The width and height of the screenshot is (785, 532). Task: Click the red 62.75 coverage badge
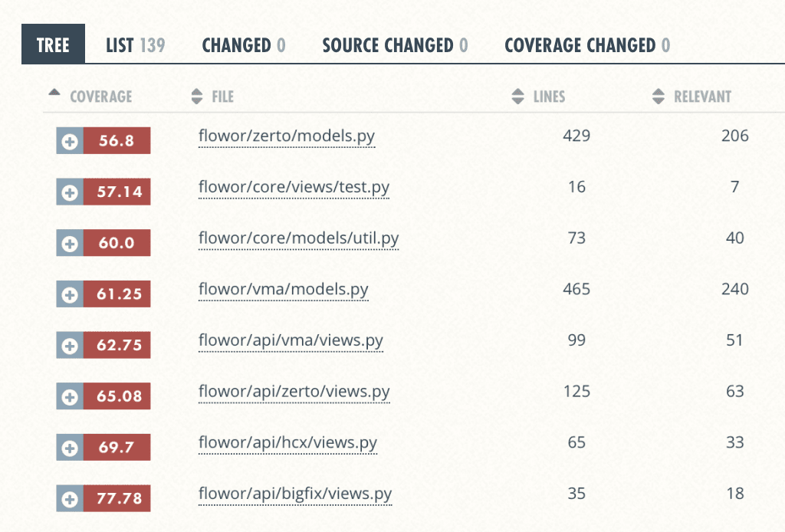tap(117, 345)
